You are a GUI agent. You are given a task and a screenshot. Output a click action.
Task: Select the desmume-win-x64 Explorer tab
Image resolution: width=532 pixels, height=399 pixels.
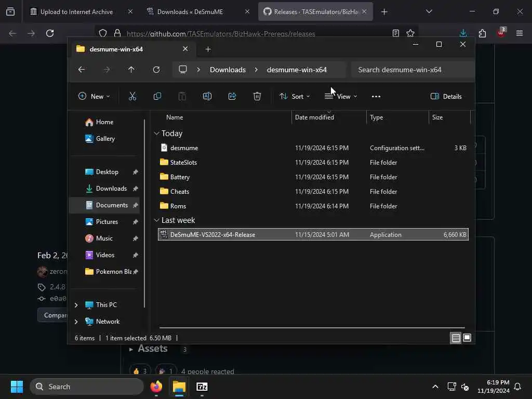pos(132,49)
